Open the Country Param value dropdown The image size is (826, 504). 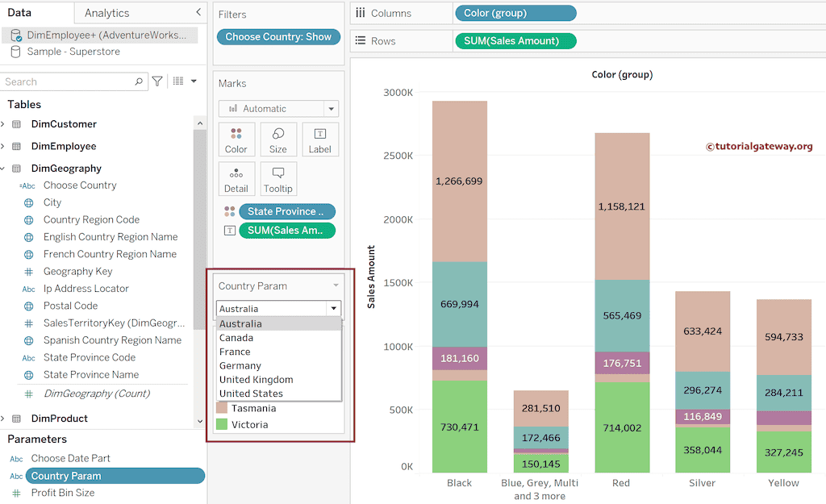tap(333, 308)
